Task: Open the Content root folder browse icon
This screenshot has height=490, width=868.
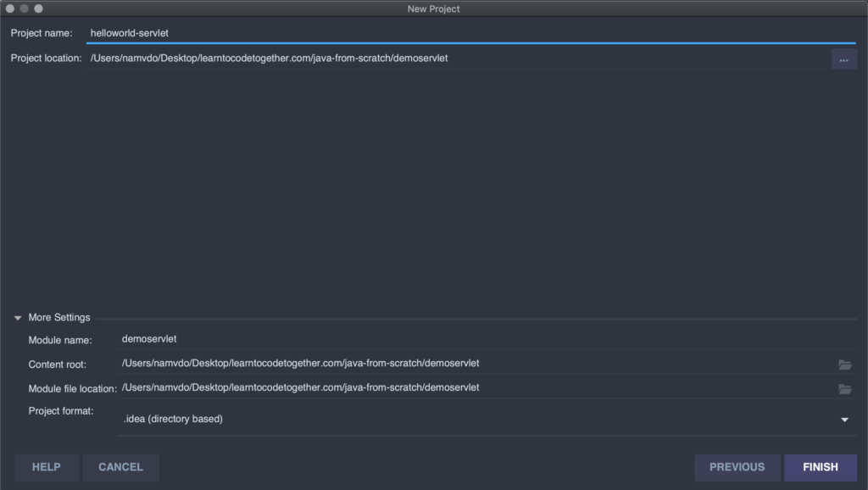Action: pyautogui.click(x=845, y=365)
